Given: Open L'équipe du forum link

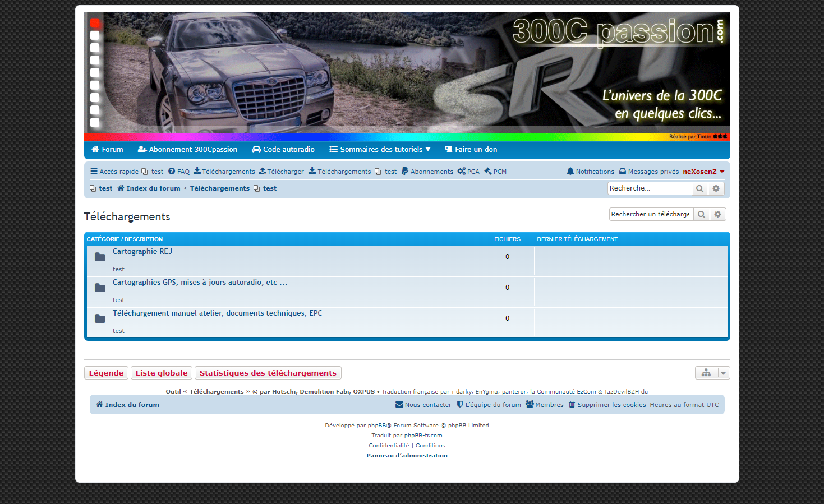Looking at the screenshot, I should [489, 405].
